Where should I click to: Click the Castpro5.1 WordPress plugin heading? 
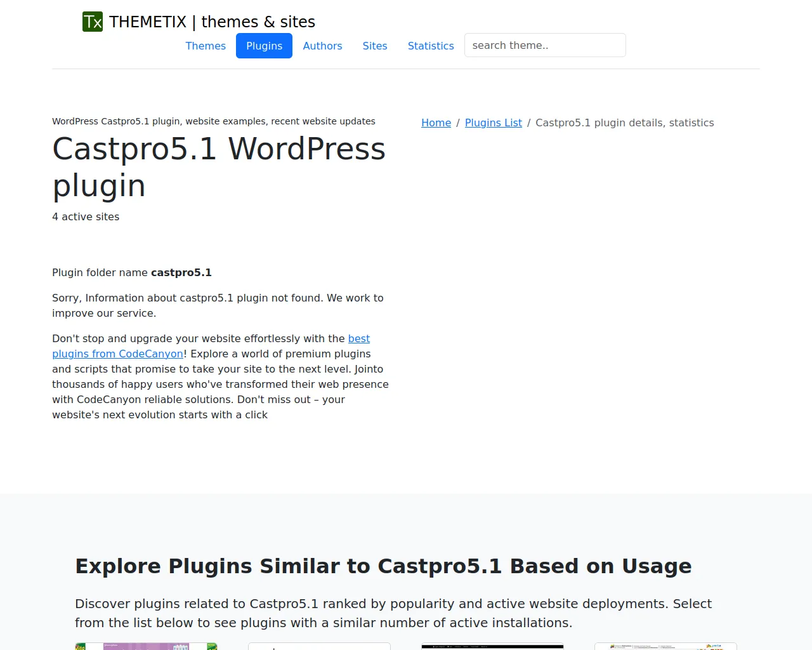point(219,167)
